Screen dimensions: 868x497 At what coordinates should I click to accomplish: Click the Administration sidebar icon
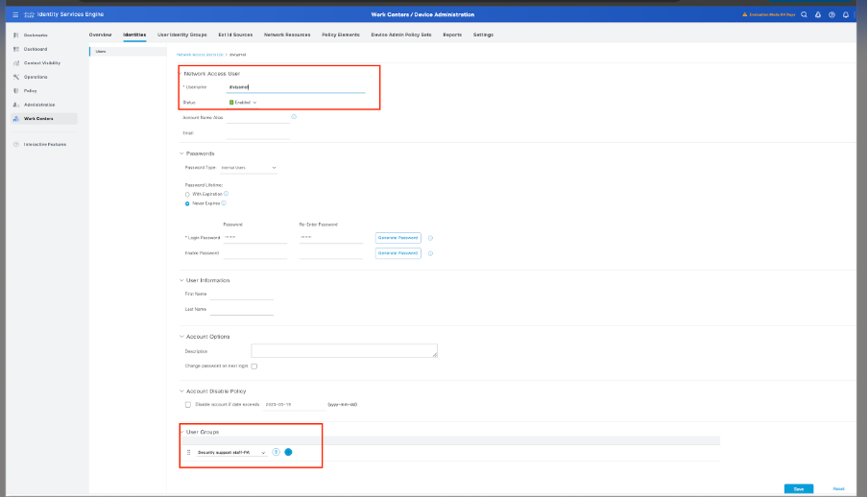(x=16, y=105)
